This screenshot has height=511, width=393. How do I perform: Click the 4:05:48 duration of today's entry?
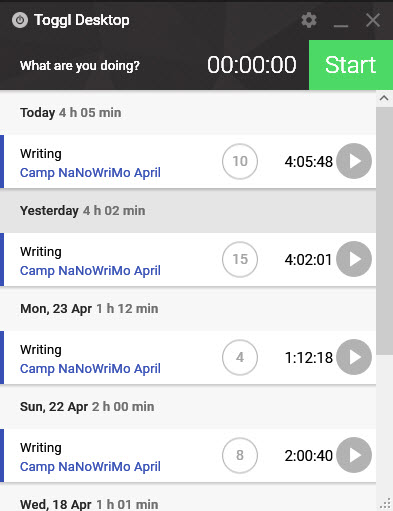click(309, 162)
